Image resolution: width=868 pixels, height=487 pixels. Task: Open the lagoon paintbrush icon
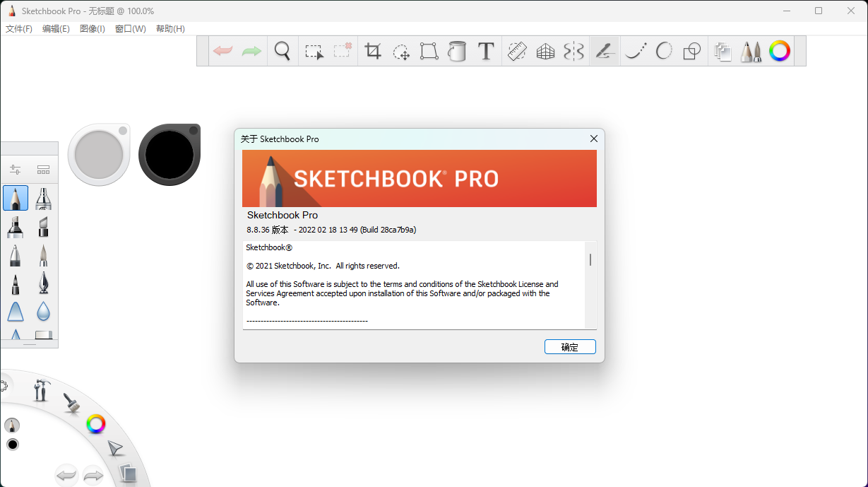[x=71, y=403]
